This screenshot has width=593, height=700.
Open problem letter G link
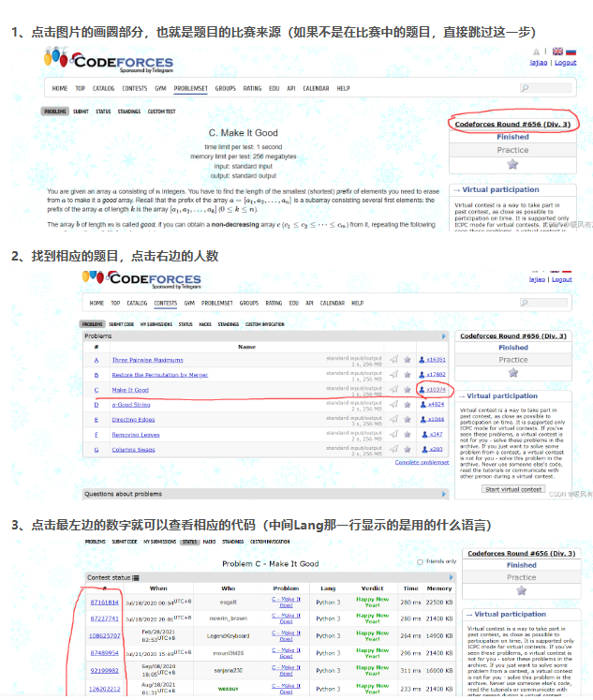96,450
